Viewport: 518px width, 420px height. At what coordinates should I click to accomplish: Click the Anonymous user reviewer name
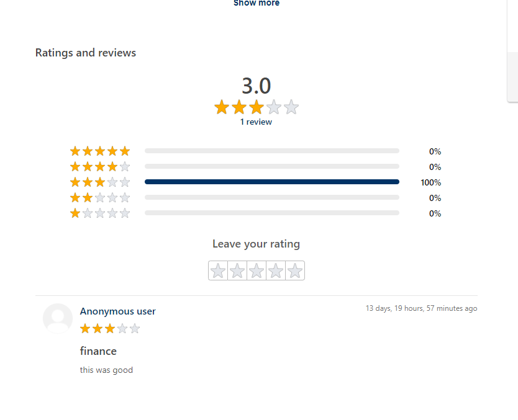118,311
